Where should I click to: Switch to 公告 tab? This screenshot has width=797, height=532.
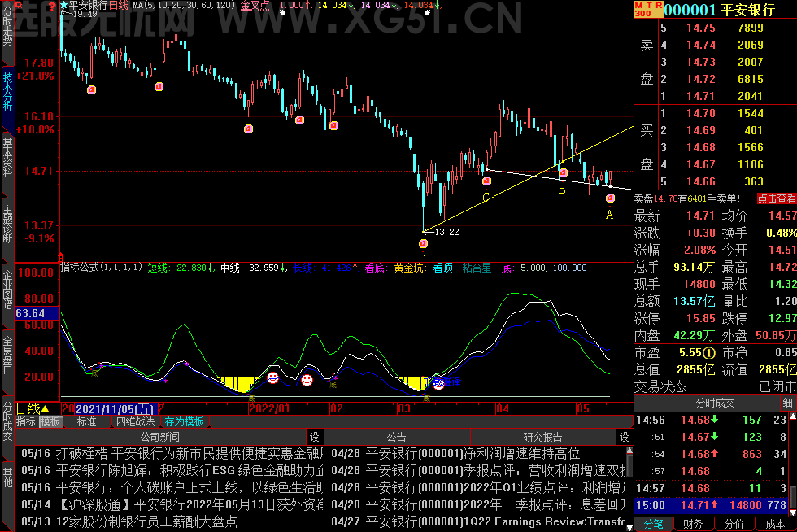(397, 437)
